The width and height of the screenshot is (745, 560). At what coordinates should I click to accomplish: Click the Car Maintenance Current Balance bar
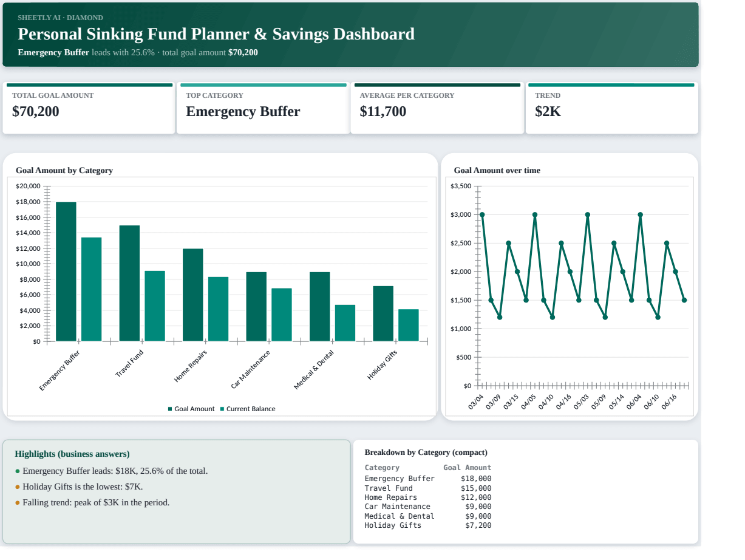coord(282,315)
